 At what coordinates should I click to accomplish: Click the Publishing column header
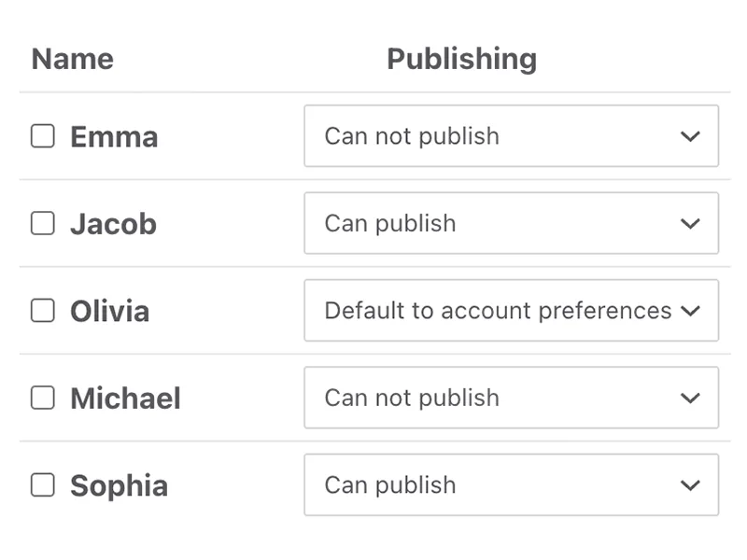point(462,59)
